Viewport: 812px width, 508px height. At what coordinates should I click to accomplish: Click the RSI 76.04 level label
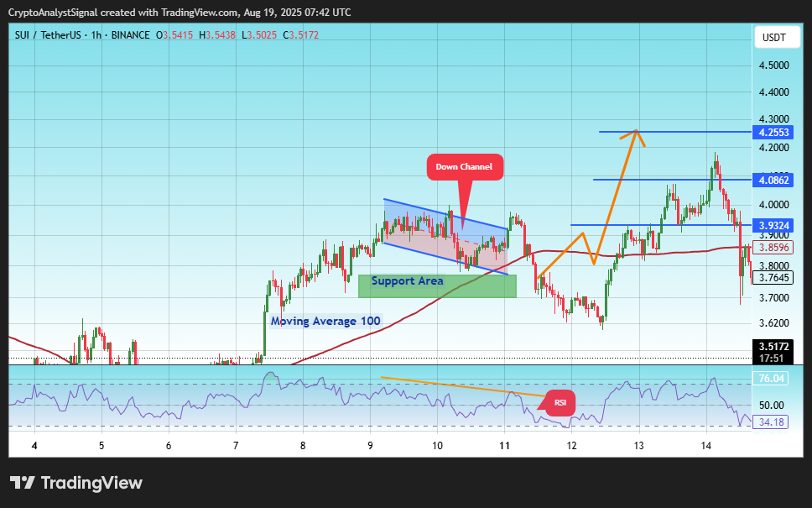tap(771, 379)
